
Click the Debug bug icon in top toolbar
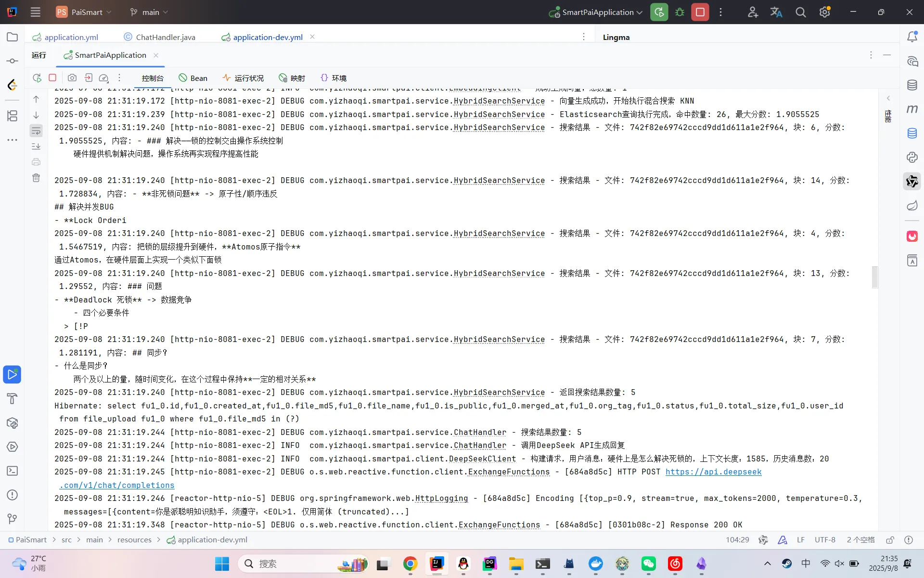[x=680, y=12]
